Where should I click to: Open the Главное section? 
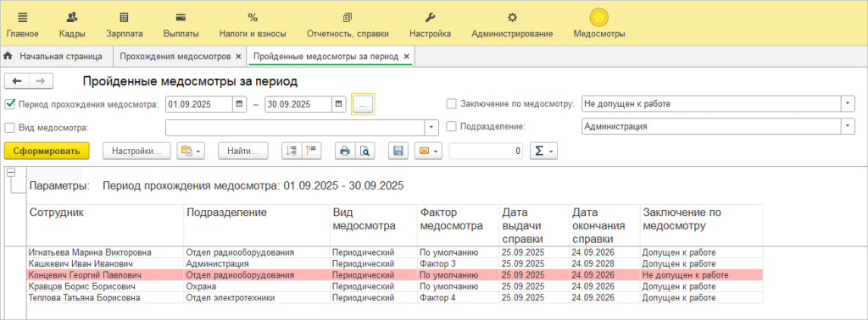22,25
